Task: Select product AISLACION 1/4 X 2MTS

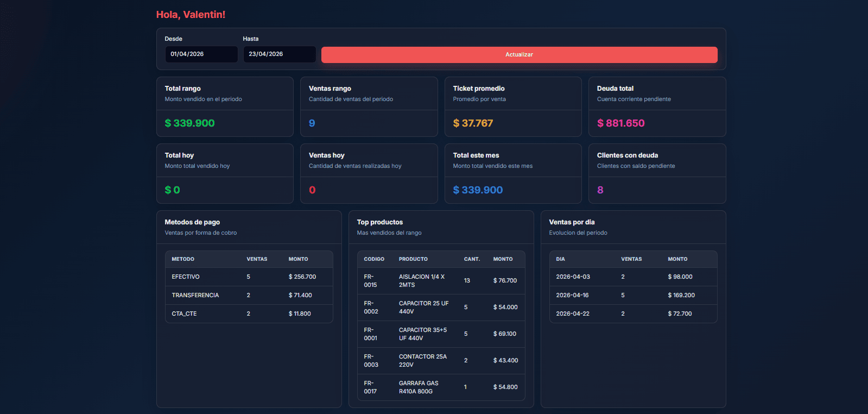Action: (x=422, y=281)
